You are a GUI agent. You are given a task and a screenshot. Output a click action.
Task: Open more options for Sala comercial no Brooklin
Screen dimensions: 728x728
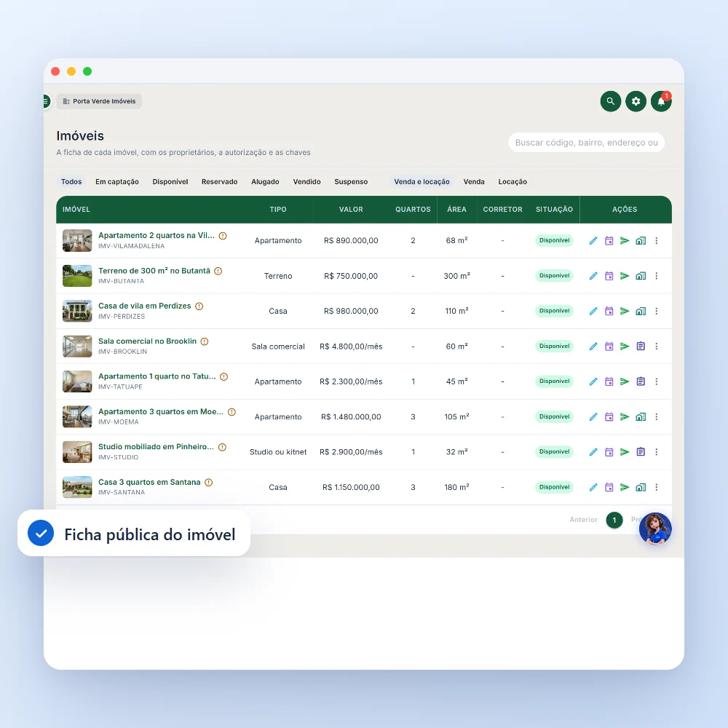[x=656, y=347]
